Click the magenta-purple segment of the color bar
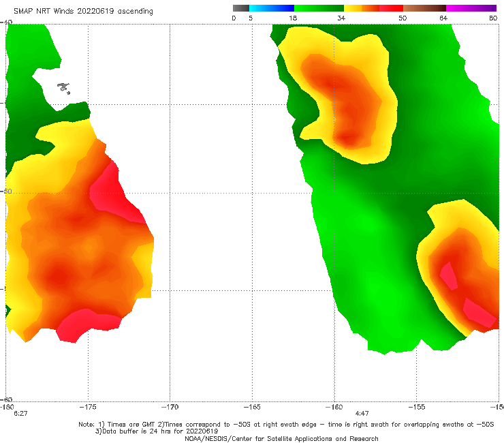 (x=471, y=8)
